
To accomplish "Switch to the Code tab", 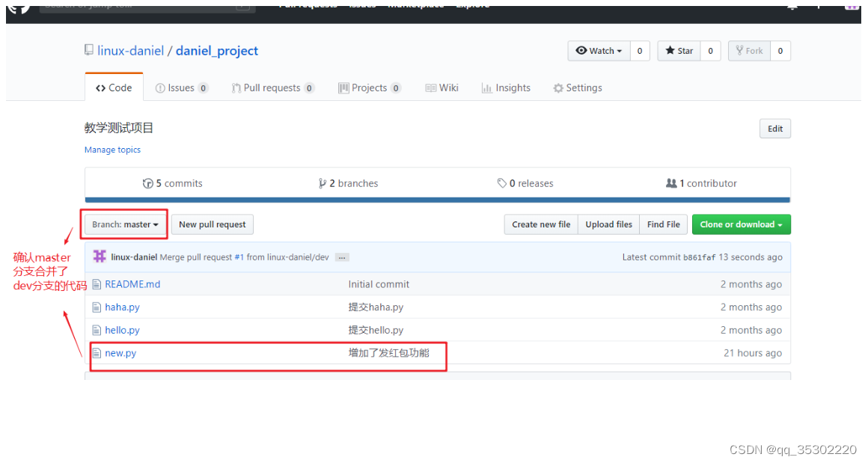I will click(114, 88).
